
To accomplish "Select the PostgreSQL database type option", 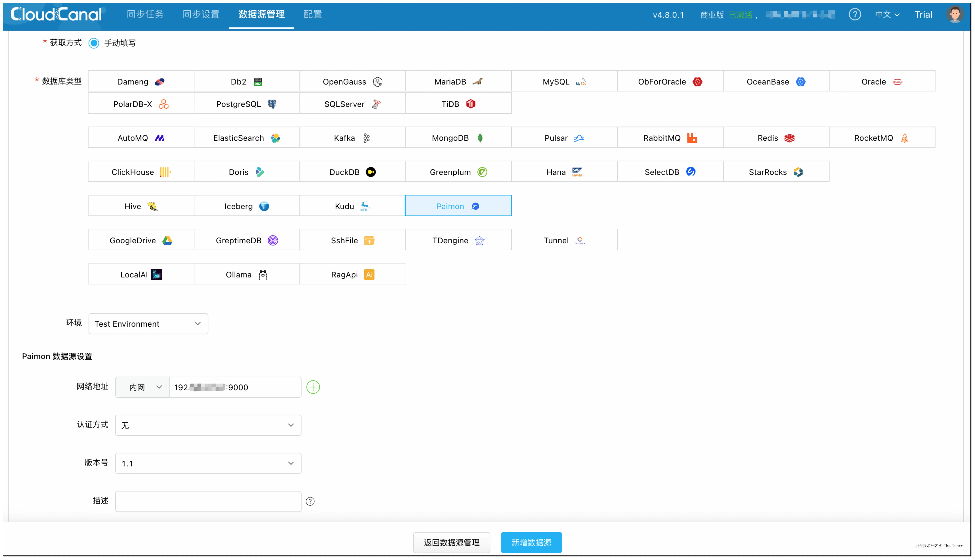I will pos(246,104).
